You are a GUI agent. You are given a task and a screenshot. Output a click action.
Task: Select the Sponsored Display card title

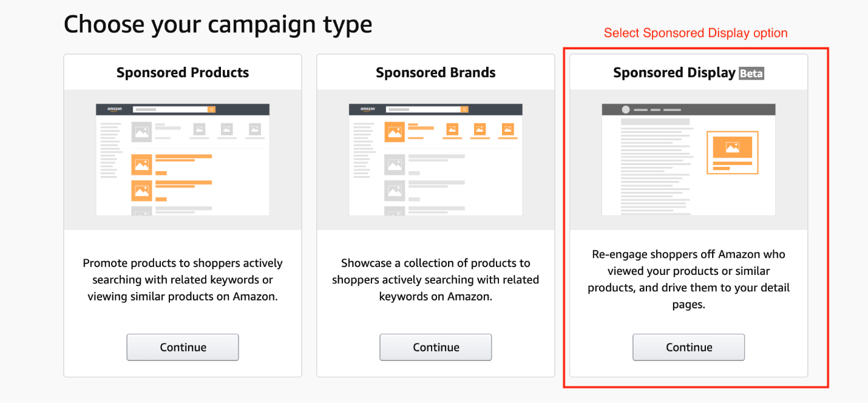pyautogui.click(x=674, y=73)
